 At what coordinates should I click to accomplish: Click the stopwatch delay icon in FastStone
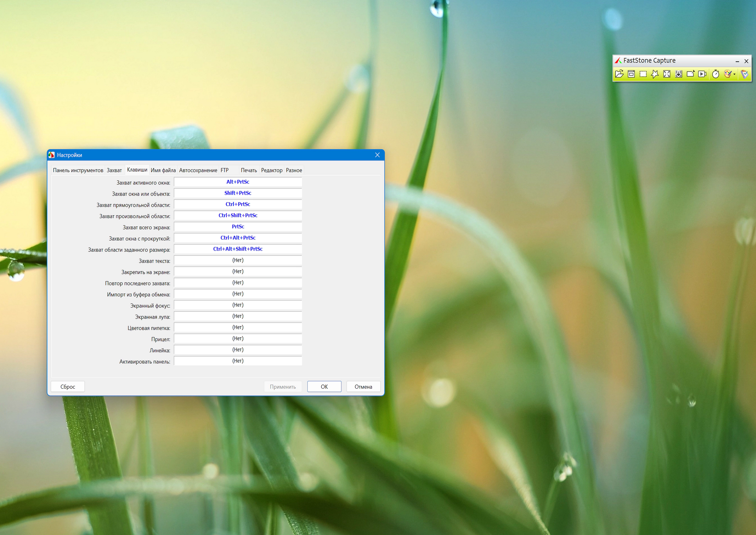click(716, 74)
